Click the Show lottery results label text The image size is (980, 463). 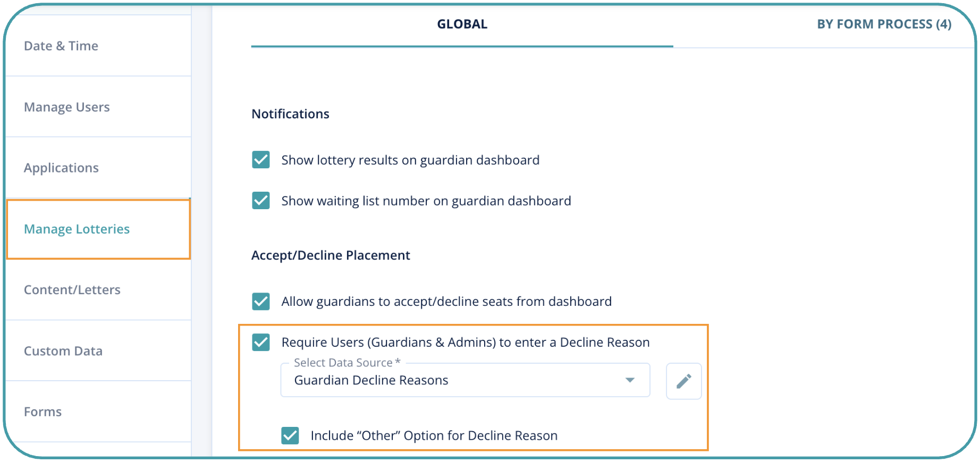[x=410, y=160]
